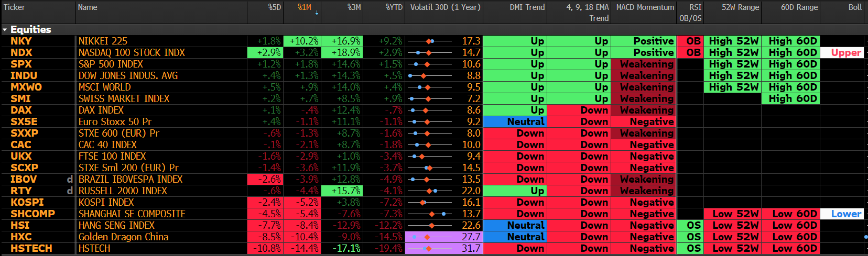Image resolution: width=868 pixels, height=256 pixels.
Task: Click the 31.7 volatility value for HSTECH
Action: (x=471, y=248)
